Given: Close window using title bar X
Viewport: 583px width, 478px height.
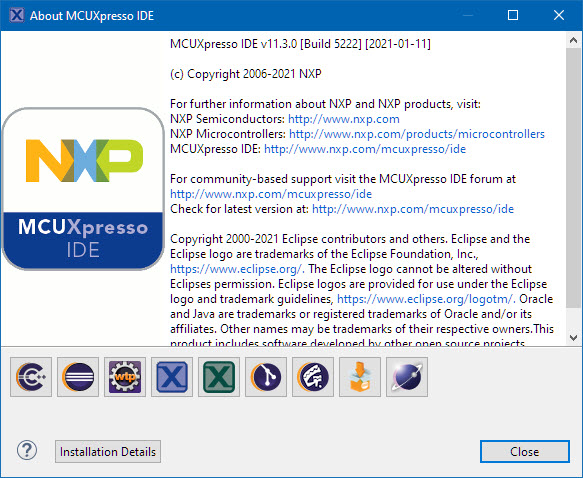Looking at the screenshot, I should (x=559, y=15).
